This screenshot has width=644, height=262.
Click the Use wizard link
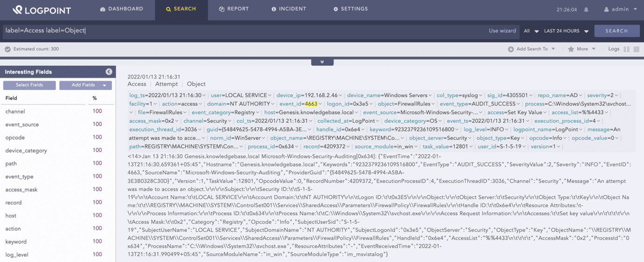click(502, 31)
